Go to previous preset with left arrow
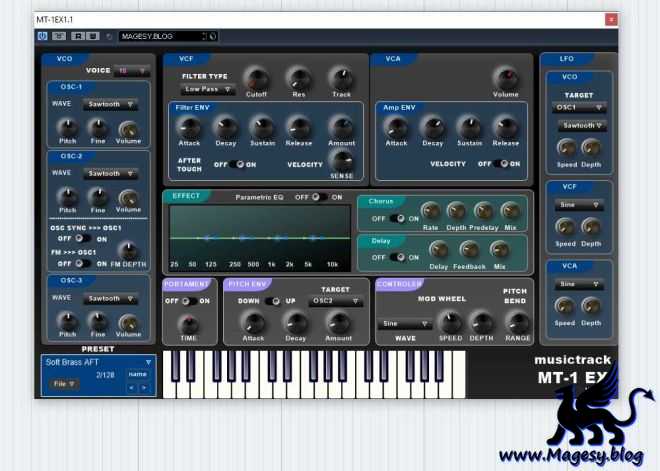 click(x=132, y=388)
